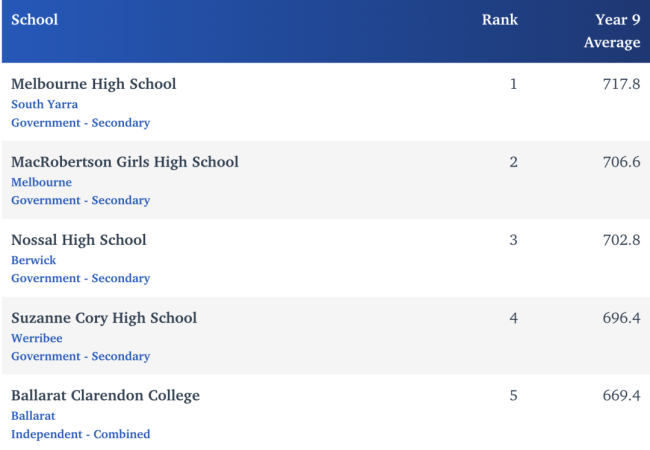Click the South Yarra suburb link
Viewport: 650px width, 450px height.
[44, 104]
